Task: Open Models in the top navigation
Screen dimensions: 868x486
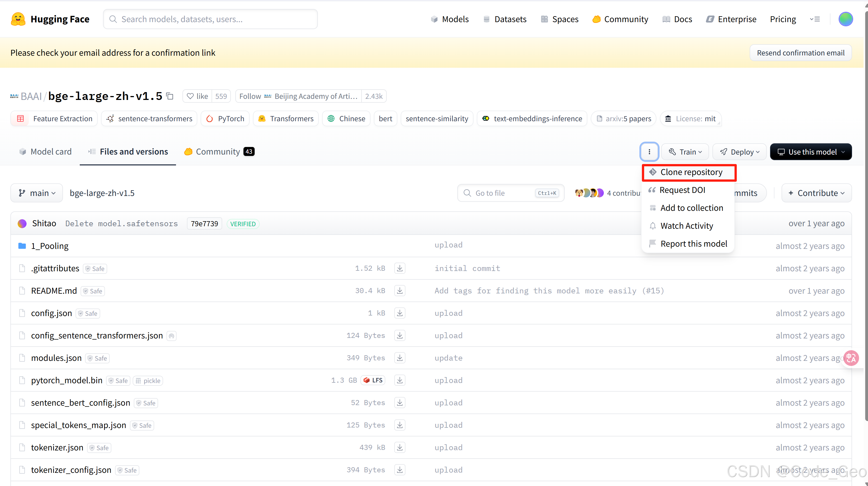Action: [x=450, y=19]
